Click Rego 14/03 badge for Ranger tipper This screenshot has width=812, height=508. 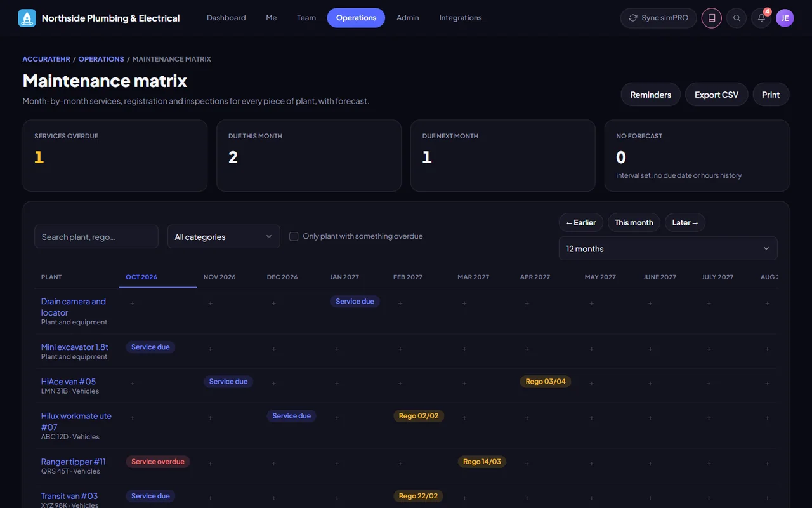(482, 462)
